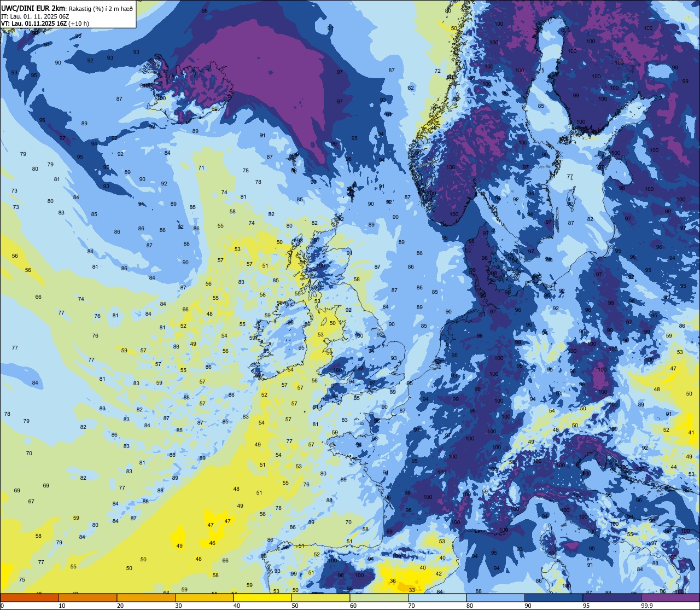Screen dimensions: 700x610
Task: Click the yellow legend swatch between 40 and 50
Action: click(262, 598)
